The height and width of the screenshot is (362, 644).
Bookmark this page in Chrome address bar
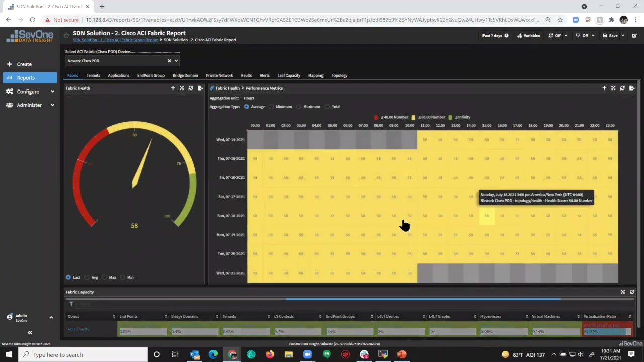(560, 20)
